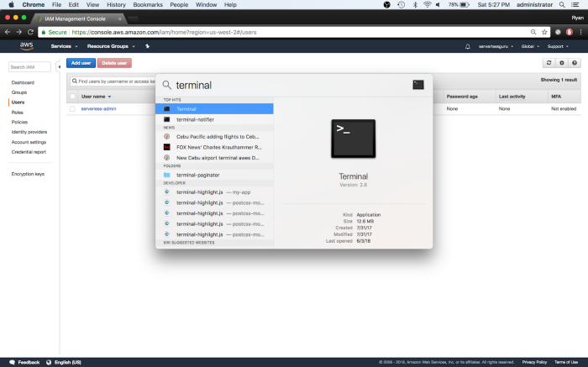Click the Search IAM input field
The width and height of the screenshot is (588, 367).
pyautogui.click(x=29, y=66)
